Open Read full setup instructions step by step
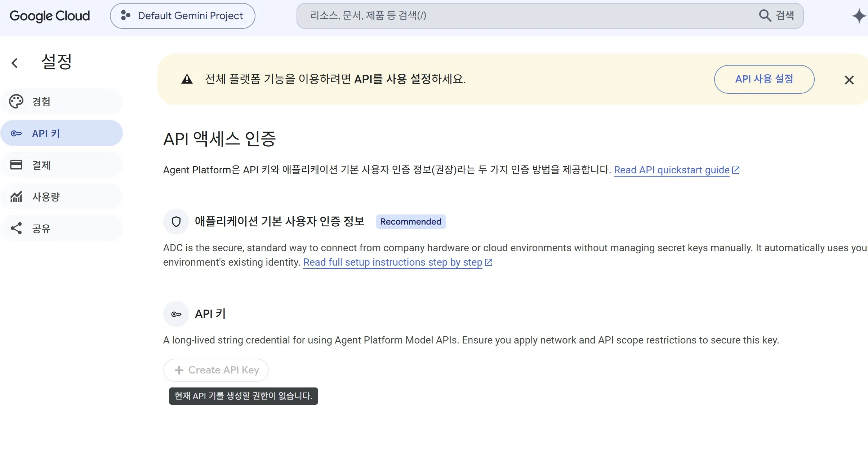The image size is (868, 470). click(393, 262)
